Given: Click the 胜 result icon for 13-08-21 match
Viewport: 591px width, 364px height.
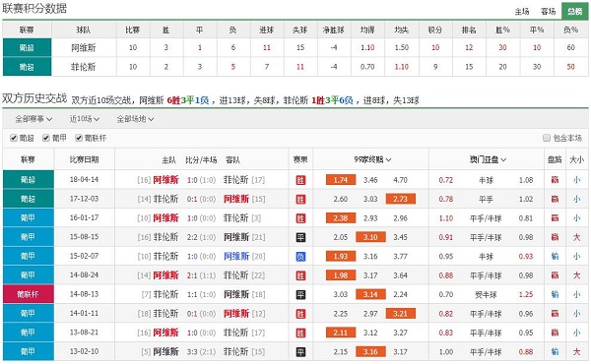Looking at the screenshot, I should pyautogui.click(x=300, y=334).
